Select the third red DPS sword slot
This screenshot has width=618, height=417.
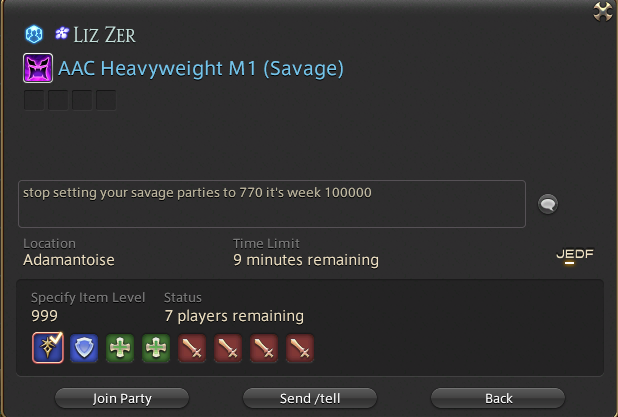point(264,348)
